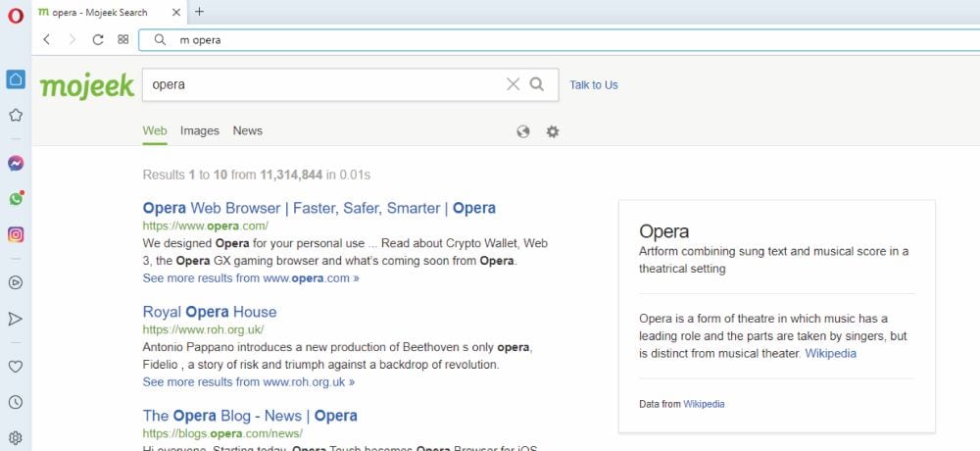Open Speed Dial start page grid icon
The width and height of the screenshot is (980, 451).
click(123, 39)
